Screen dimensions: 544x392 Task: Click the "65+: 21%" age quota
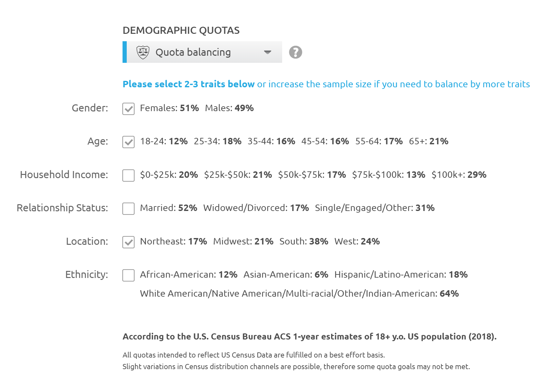(428, 141)
